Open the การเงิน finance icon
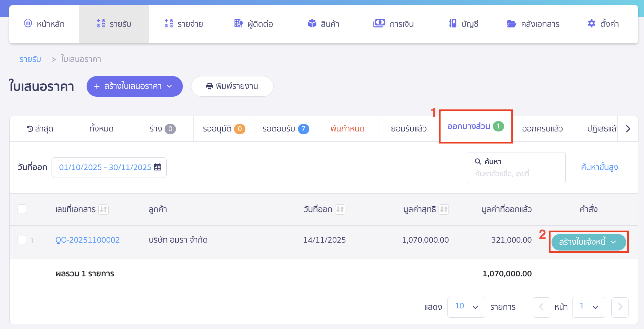 (x=379, y=23)
